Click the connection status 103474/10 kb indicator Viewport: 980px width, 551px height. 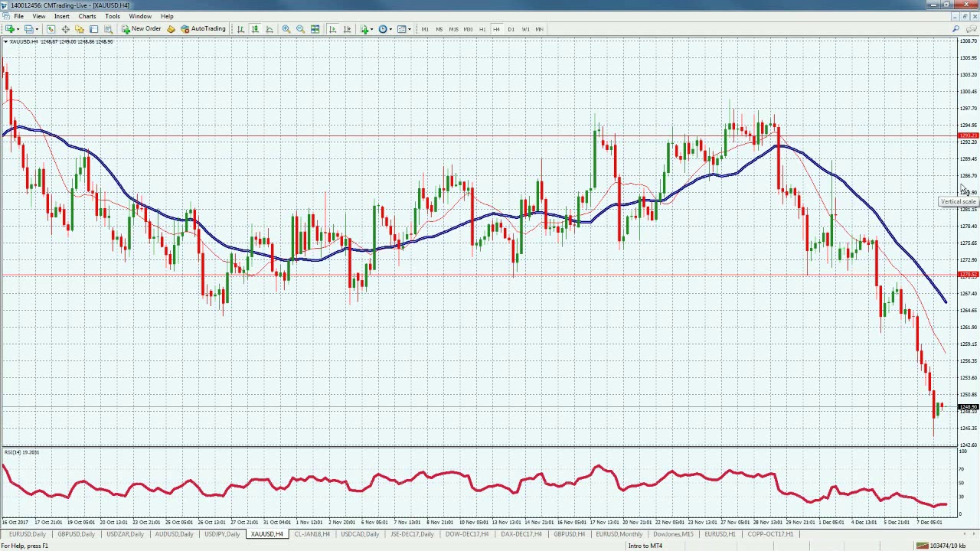(x=941, y=546)
